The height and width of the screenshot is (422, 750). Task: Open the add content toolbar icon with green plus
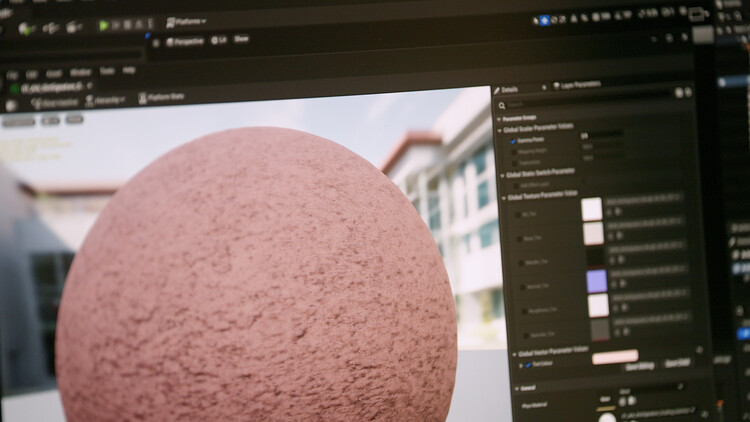(x=26, y=29)
